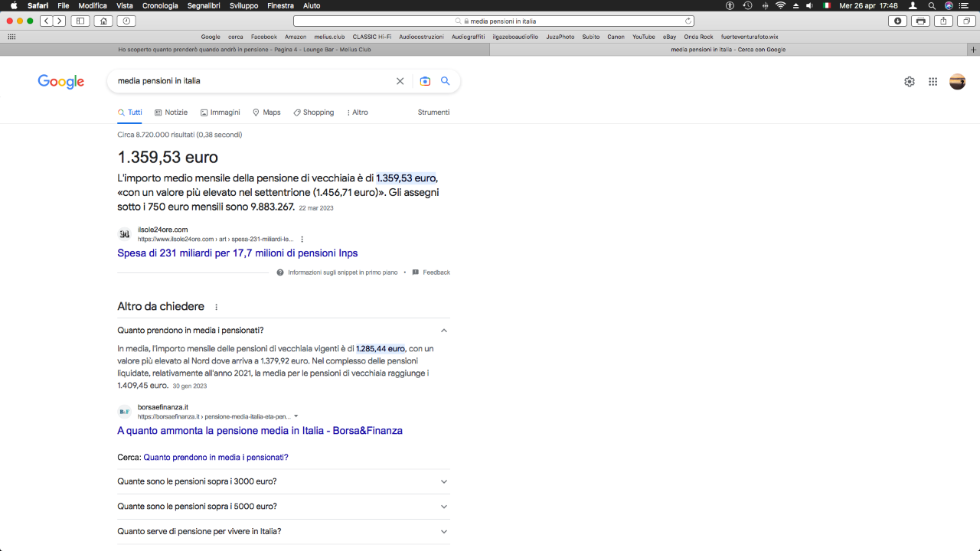980x551 pixels.
Task: Switch to the Melius Club tab
Action: pyautogui.click(x=244, y=50)
